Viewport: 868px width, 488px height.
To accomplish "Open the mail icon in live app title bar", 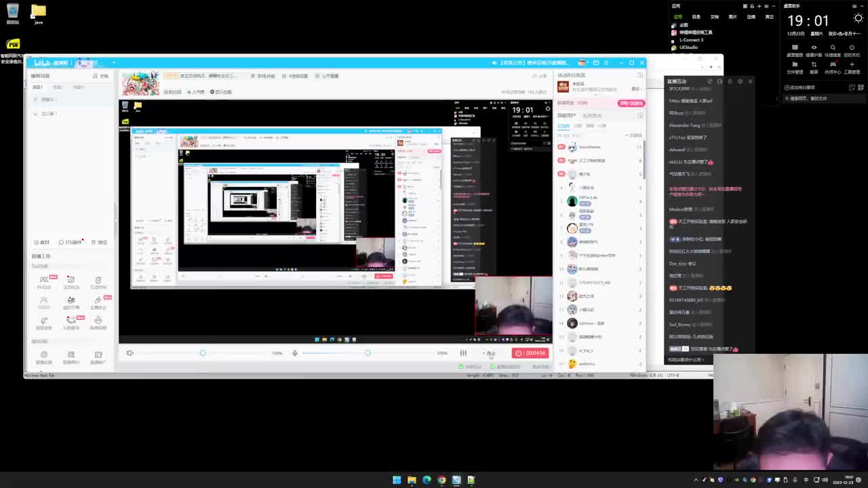I will pos(595,62).
